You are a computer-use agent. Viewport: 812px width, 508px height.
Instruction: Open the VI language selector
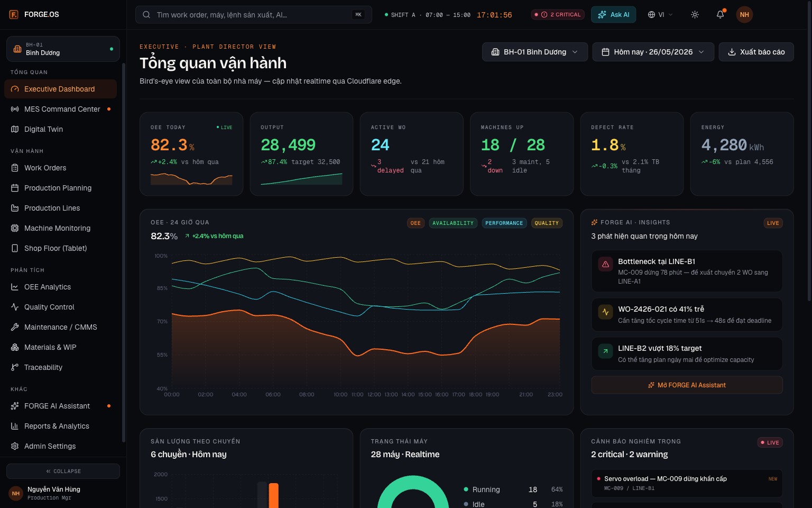click(660, 15)
